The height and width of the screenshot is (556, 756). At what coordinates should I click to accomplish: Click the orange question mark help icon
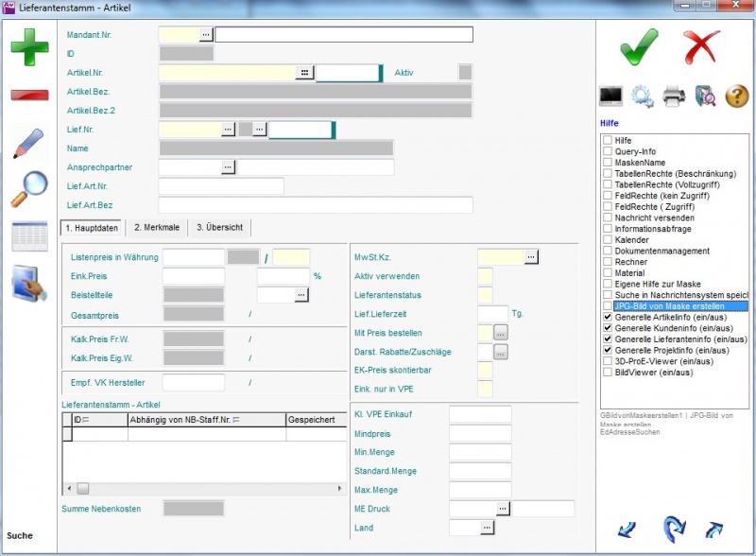[x=736, y=96]
